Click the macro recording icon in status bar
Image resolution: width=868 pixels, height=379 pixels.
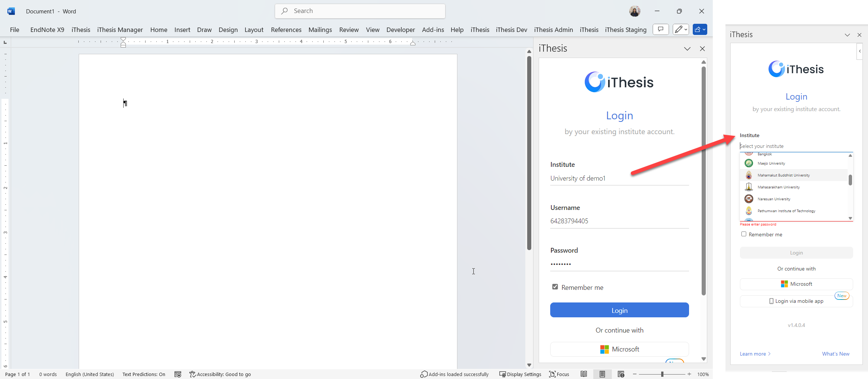tap(178, 374)
